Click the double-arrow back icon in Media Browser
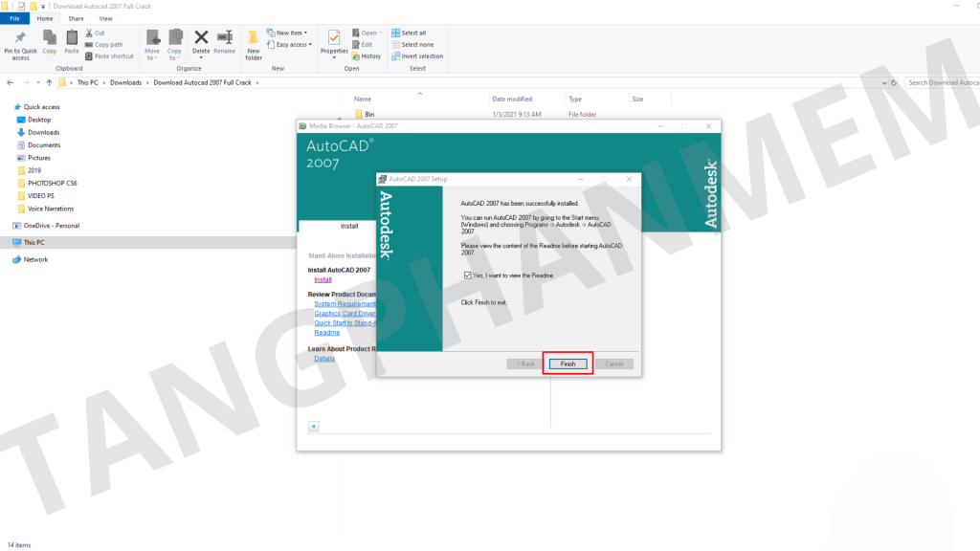The width and height of the screenshot is (980, 551). click(x=314, y=426)
